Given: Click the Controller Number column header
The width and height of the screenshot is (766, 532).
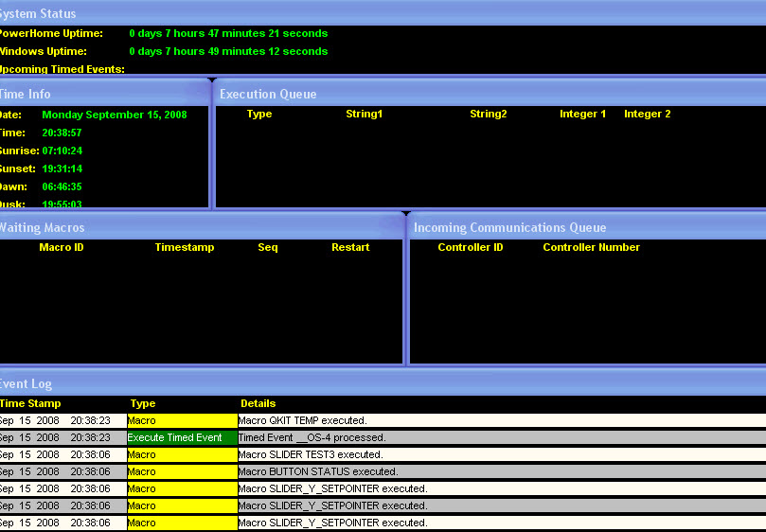Looking at the screenshot, I should tap(591, 247).
